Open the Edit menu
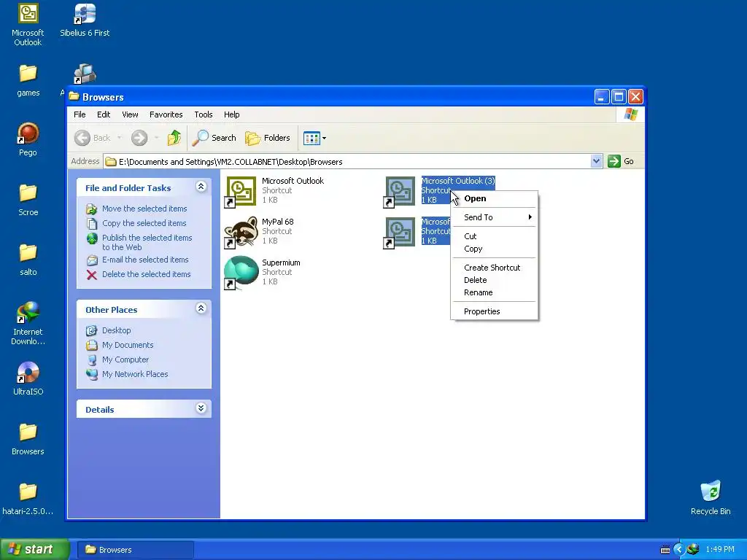The width and height of the screenshot is (747, 560). [104, 114]
